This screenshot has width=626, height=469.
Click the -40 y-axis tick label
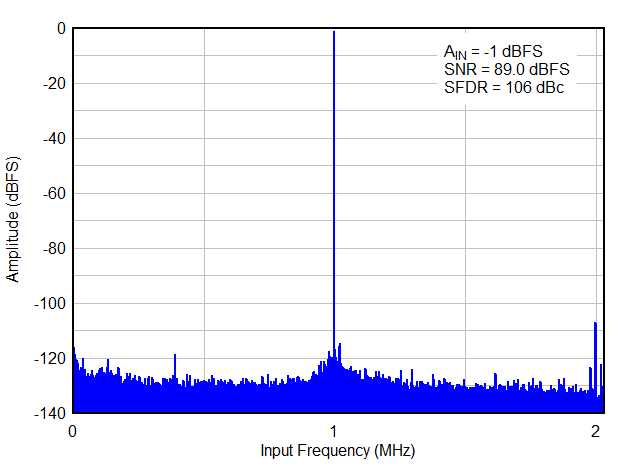click(x=53, y=138)
